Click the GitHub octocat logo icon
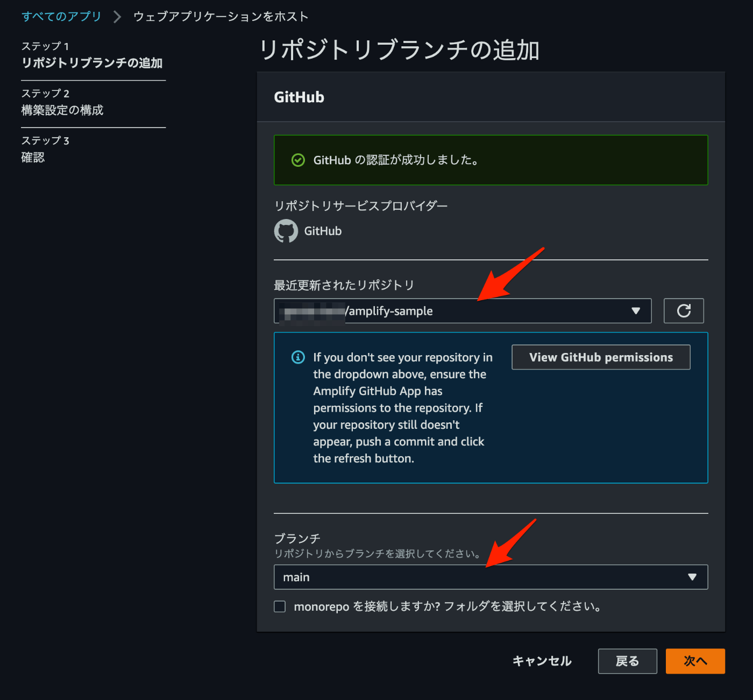The height and width of the screenshot is (700, 753). tap(286, 231)
